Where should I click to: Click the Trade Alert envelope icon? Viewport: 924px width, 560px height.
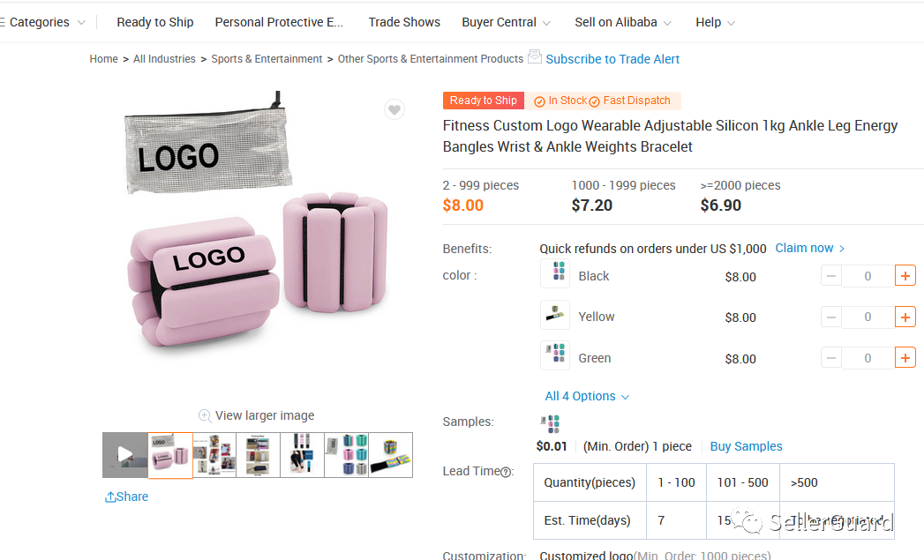(535, 57)
